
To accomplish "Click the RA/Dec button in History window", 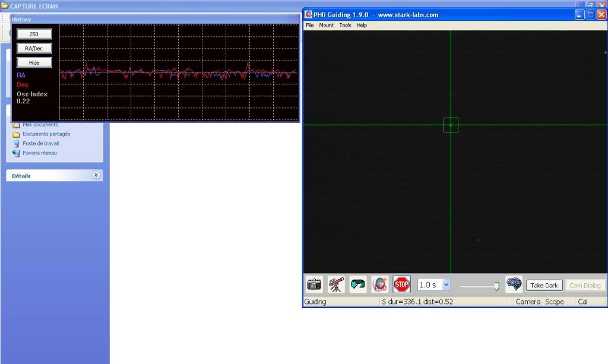I will (x=34, y=49).
